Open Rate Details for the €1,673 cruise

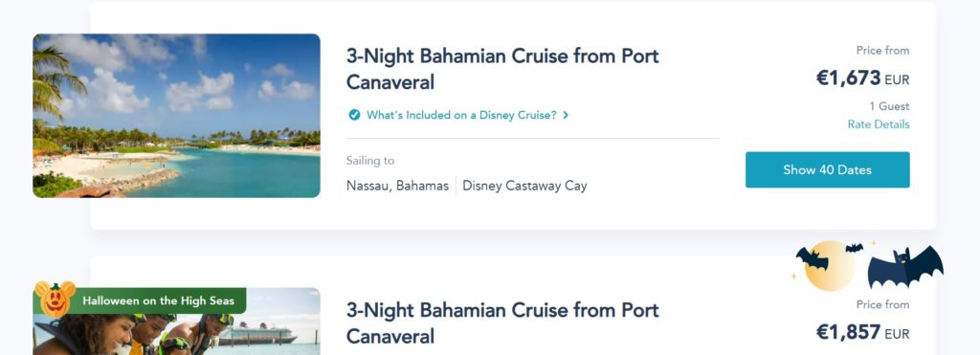(x=879, y=124)
